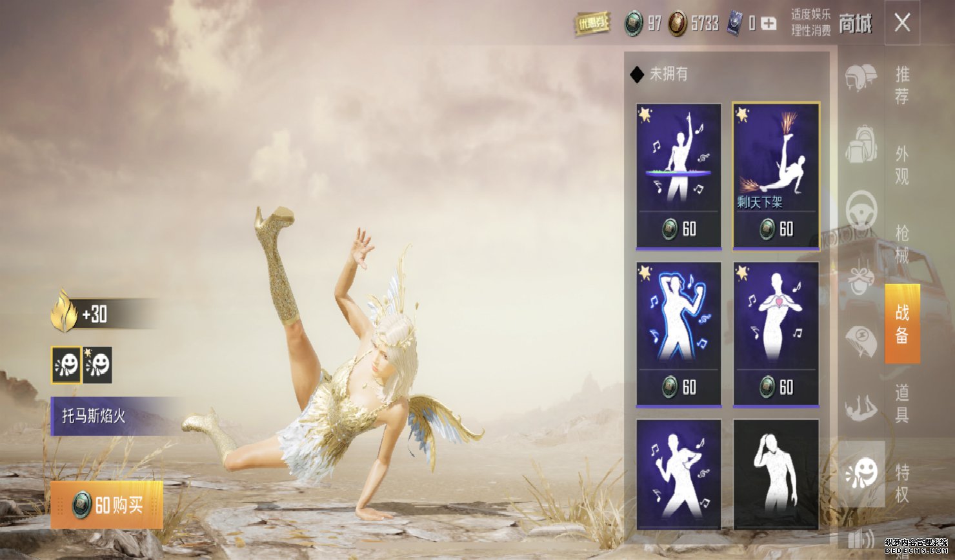Click the blue card voucher icon
Image resolution: width=955 pixels, height=560 pixels.
click(735, 24)
